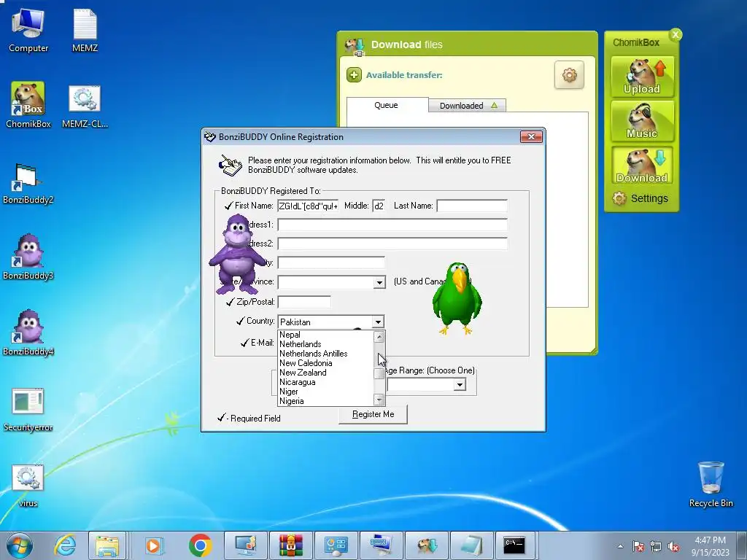
Task: Choose New Zealand from the country list
Action: click(x=326, y=373)
